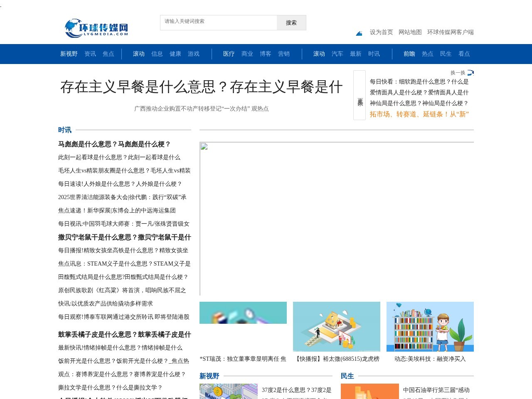Open 情绪掉帧是什么意思 article
This screenshot has width=532, height=399.
(120, 347)
